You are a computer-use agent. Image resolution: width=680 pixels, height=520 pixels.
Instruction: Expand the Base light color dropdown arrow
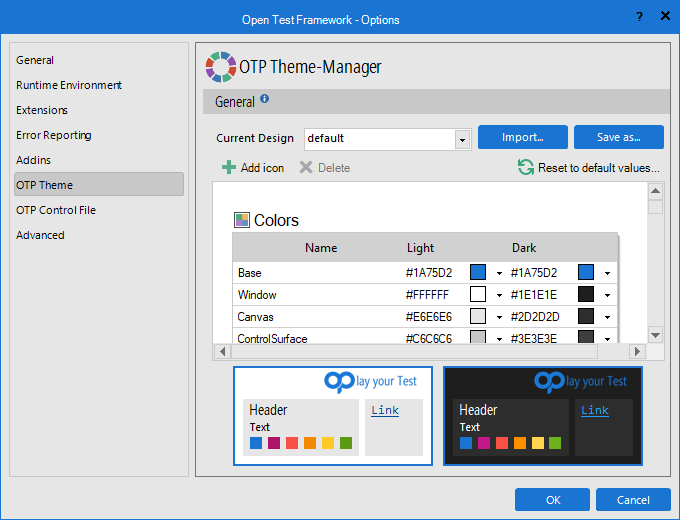point(499,273)
